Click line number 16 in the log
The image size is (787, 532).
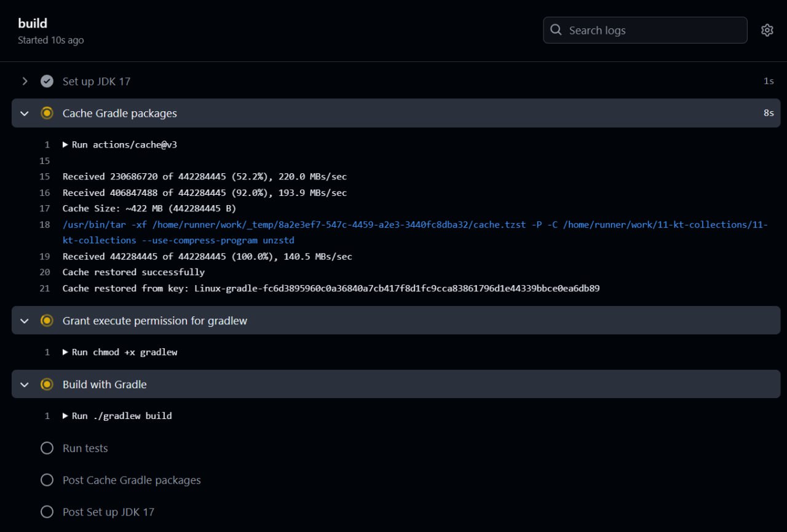44,192
